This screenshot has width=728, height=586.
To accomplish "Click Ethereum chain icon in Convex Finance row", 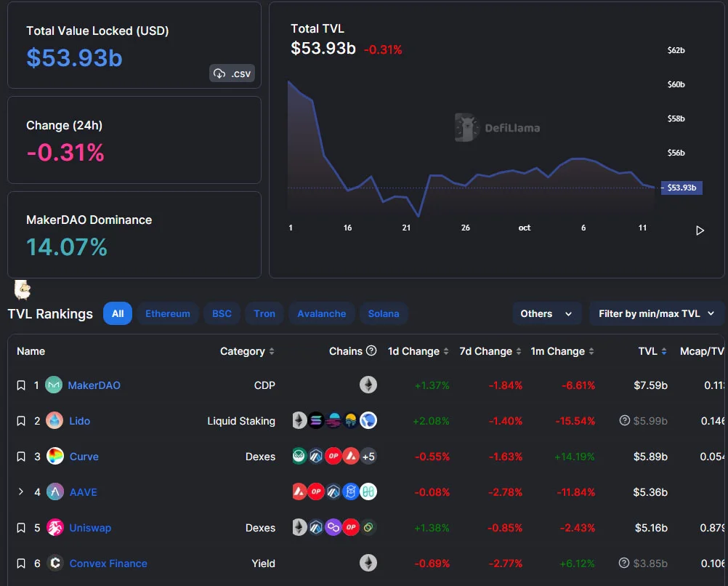I will point(368,563).
